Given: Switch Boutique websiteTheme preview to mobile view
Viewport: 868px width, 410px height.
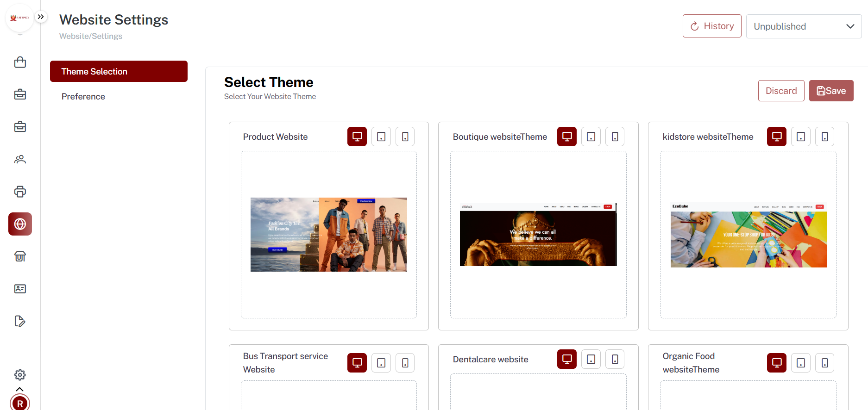Looking at the screenshot, I should click(x=615, y=137).
